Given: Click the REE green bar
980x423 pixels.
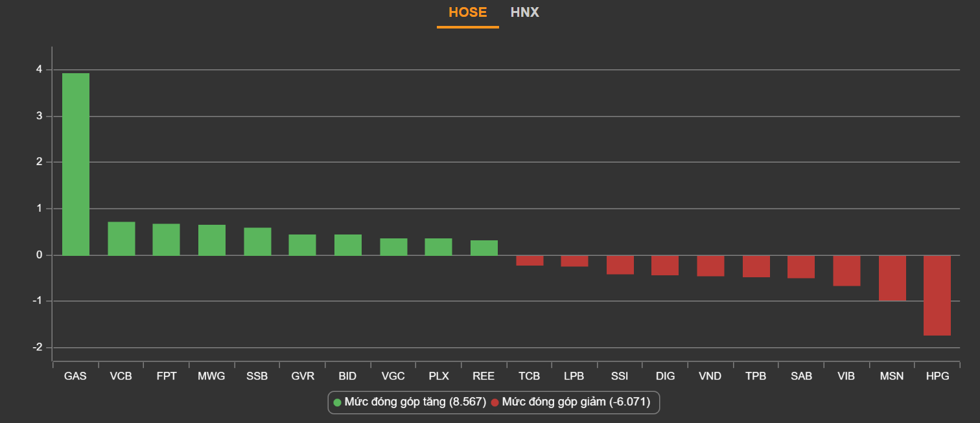Looking at the screenshot, I should 484,247.
